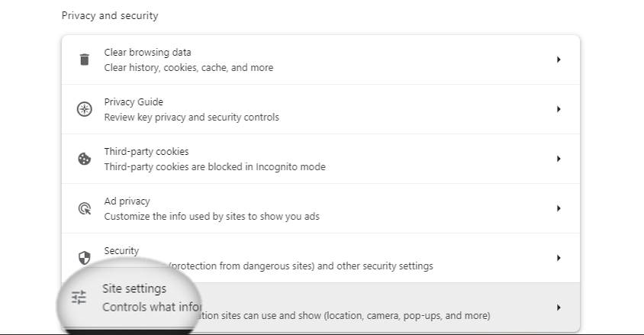The image size is (644, 335).
Task: Open the Security title label
Action: click(121, 250)
